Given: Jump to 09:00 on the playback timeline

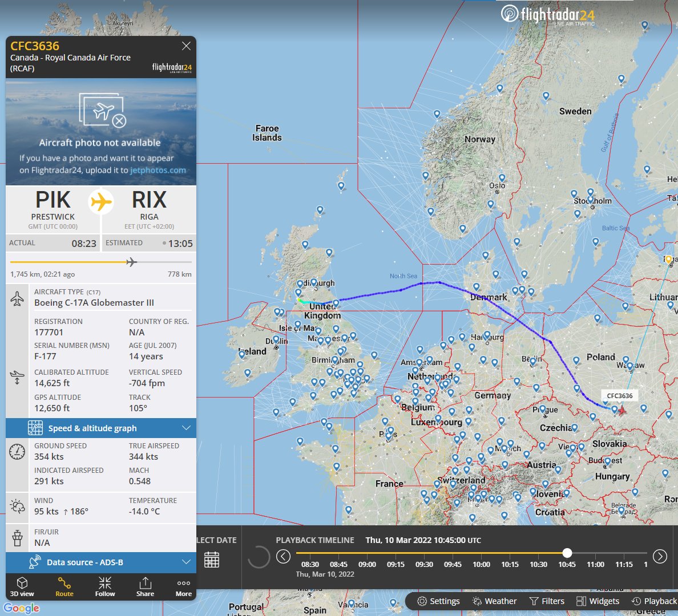Looking at the screenshot, I should click(367, 565).
